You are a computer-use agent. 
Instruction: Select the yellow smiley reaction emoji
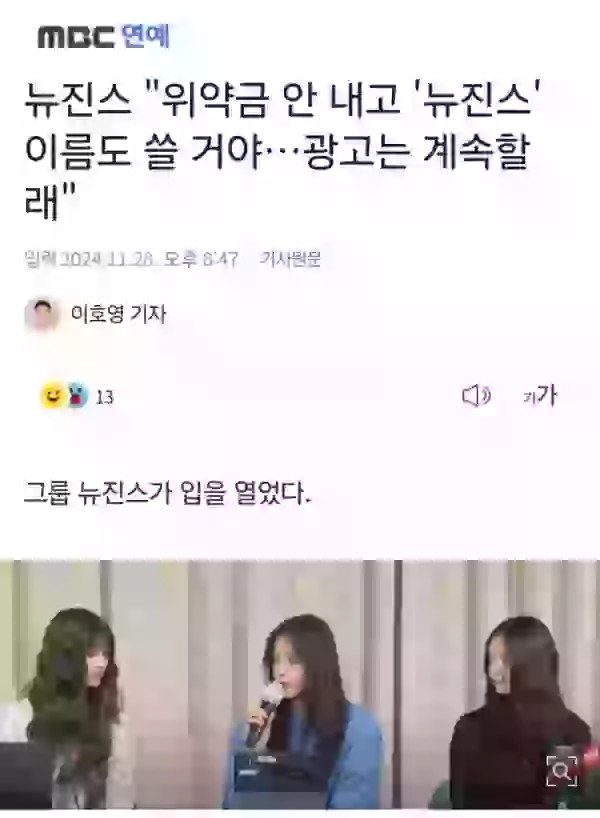(x=53, y=396)
